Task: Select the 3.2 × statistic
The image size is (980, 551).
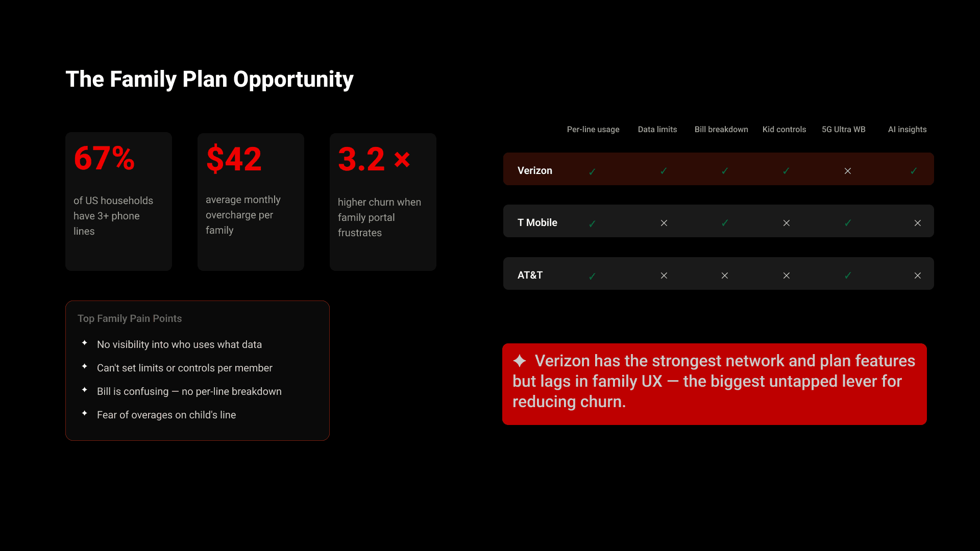Action: click(x=374, y=159)
